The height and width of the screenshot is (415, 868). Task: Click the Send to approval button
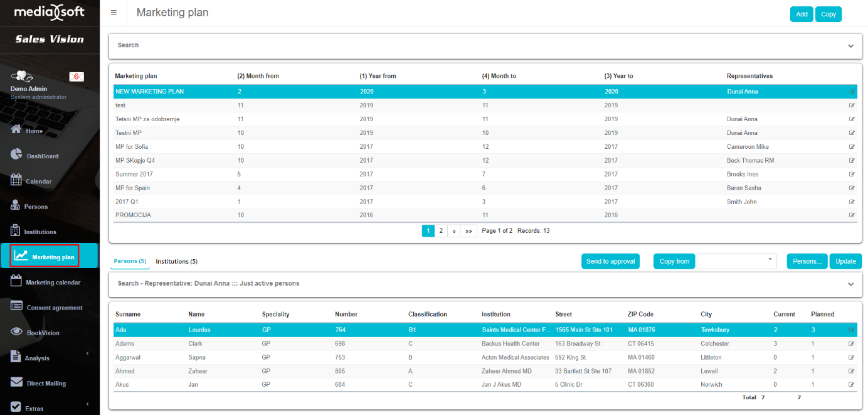[610, 261]
